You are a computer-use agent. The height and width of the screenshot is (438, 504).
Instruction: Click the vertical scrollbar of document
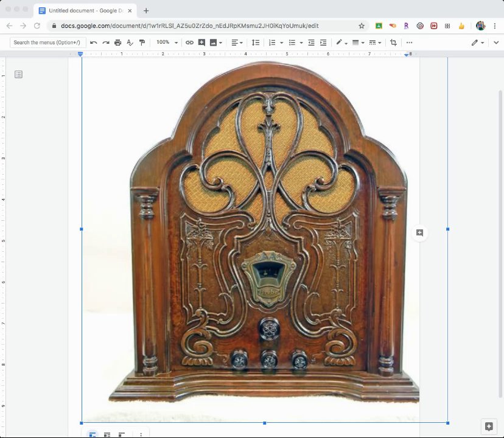(500, 244)
